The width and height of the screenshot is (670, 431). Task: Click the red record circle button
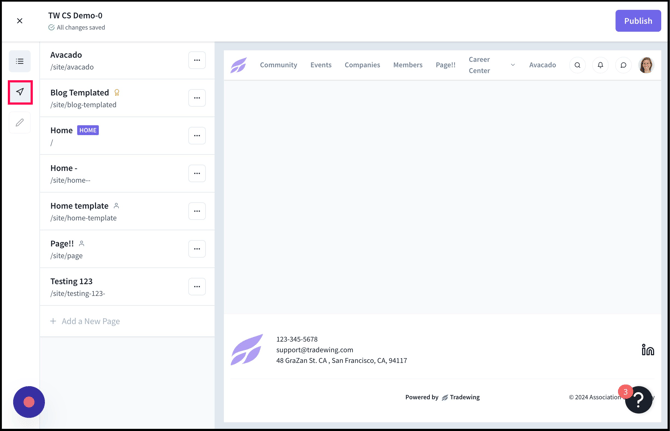[29, 402]
